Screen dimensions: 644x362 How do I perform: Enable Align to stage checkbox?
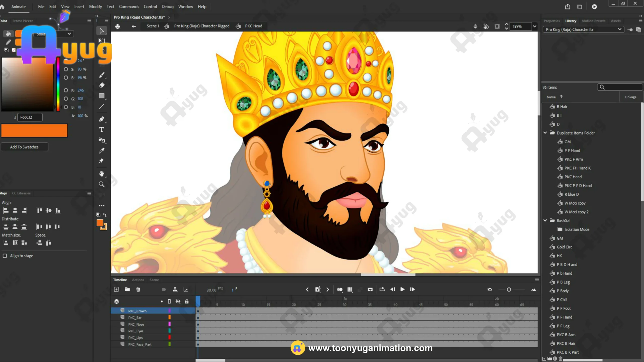(5, 256)
